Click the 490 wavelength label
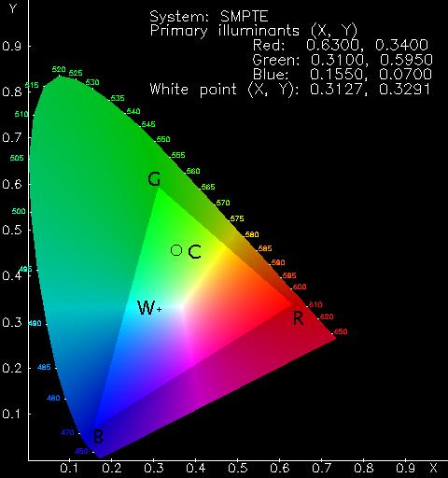The width and height of the screenshot is (448, 478). 35,323
